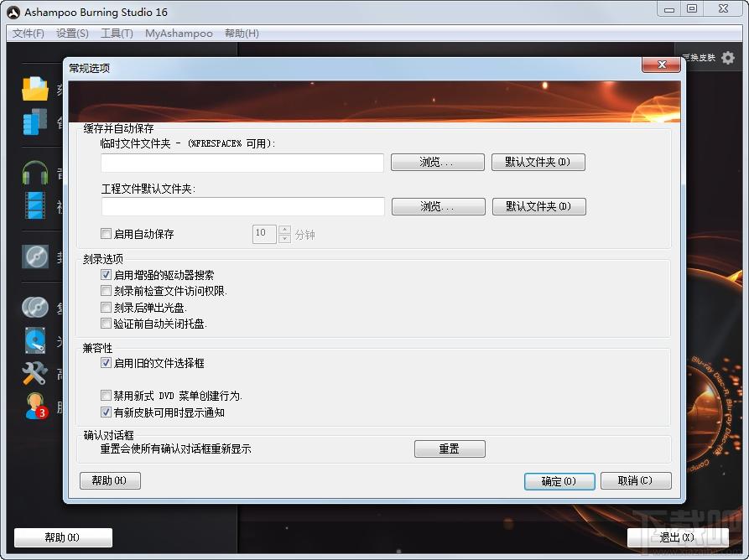
Task: Open the 文件(F) menu
Action: [29, 34]
